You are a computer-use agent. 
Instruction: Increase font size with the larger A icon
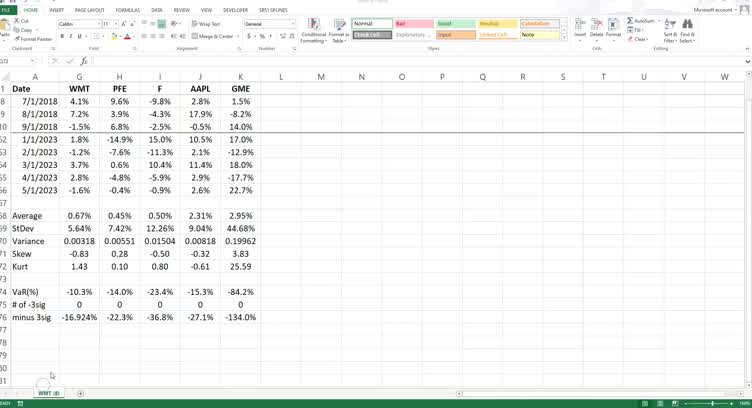click(124, 24)
